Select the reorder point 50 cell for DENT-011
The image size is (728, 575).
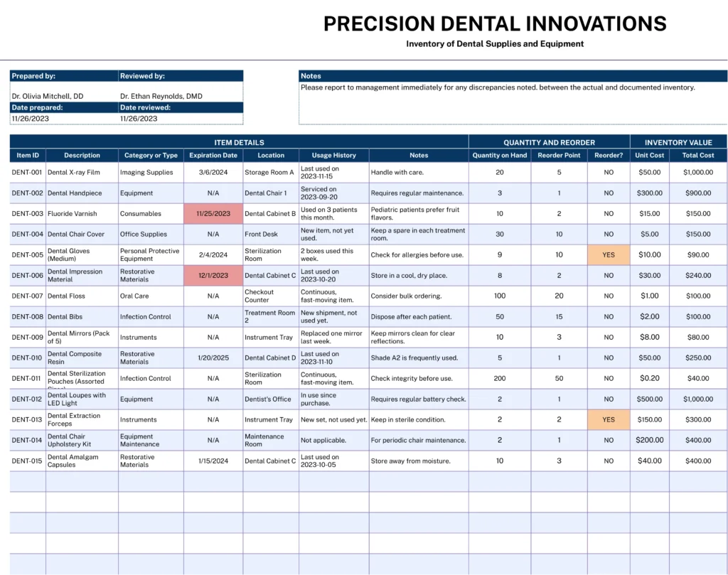point(559,378)
